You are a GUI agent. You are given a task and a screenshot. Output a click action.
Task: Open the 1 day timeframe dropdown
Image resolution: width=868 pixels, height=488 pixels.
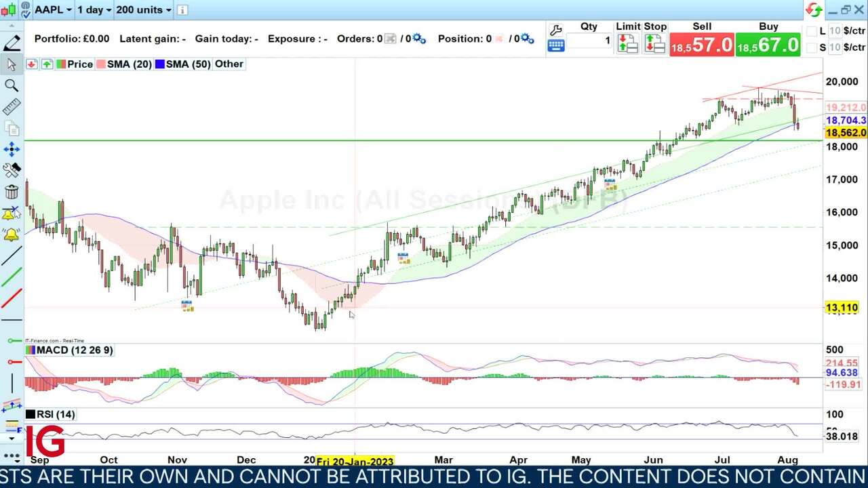pos(94,9)
